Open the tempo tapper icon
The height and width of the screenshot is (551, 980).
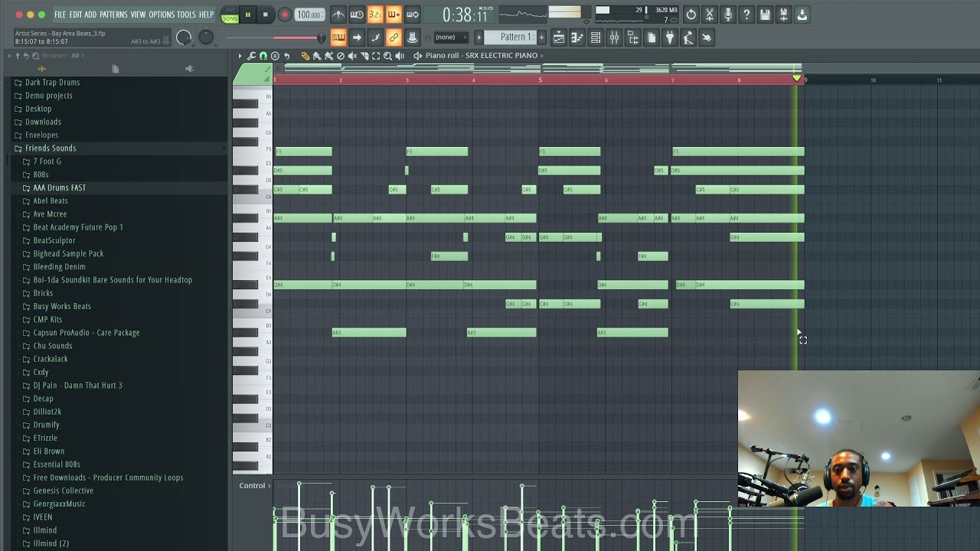(688, 37)
